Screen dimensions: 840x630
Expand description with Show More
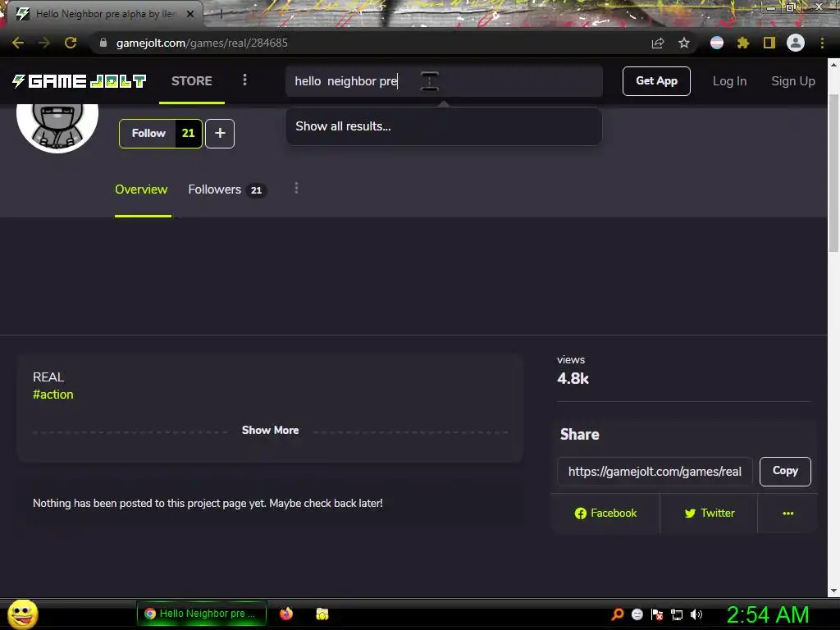pyautogui.click(x=270, y=430)
